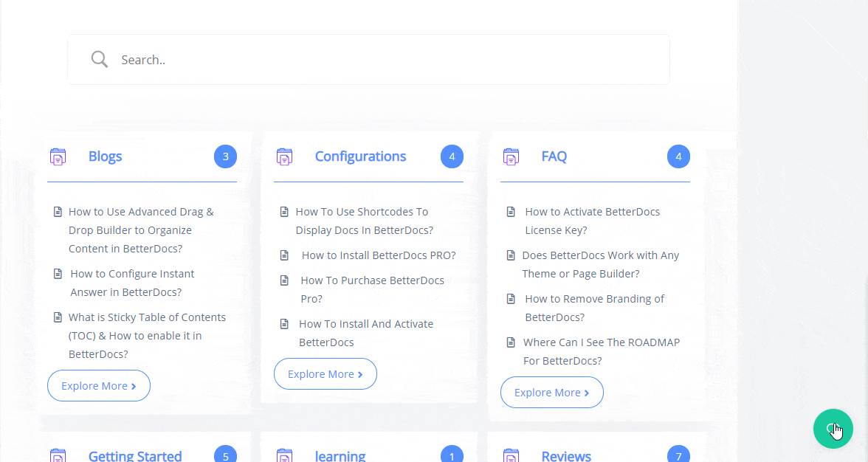Click the document icon beside 'How to Install BetterDocs PRO?'
Screen dimensions: 868x462
click(284, 255)
